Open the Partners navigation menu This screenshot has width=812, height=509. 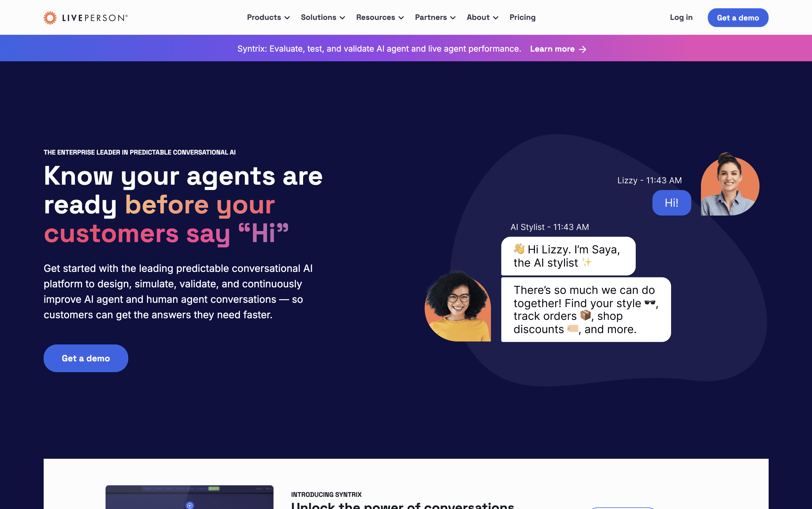pos(435,17)
